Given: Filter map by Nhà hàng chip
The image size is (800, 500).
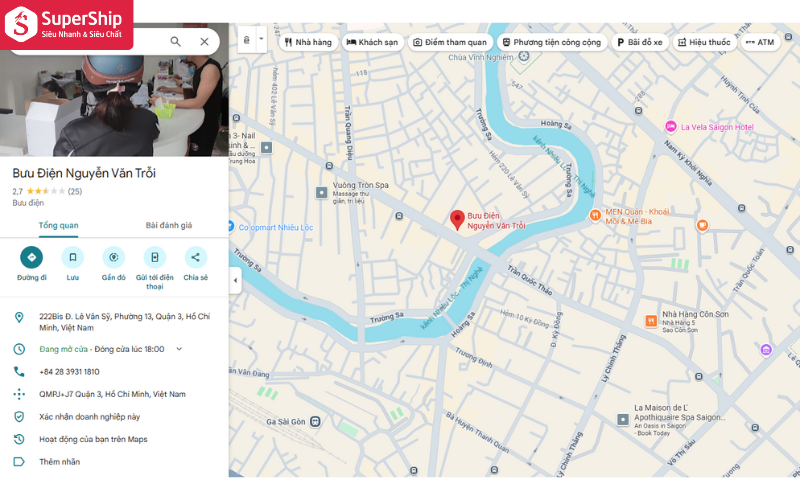Looking at the screenshot, I should click(308, 42).
